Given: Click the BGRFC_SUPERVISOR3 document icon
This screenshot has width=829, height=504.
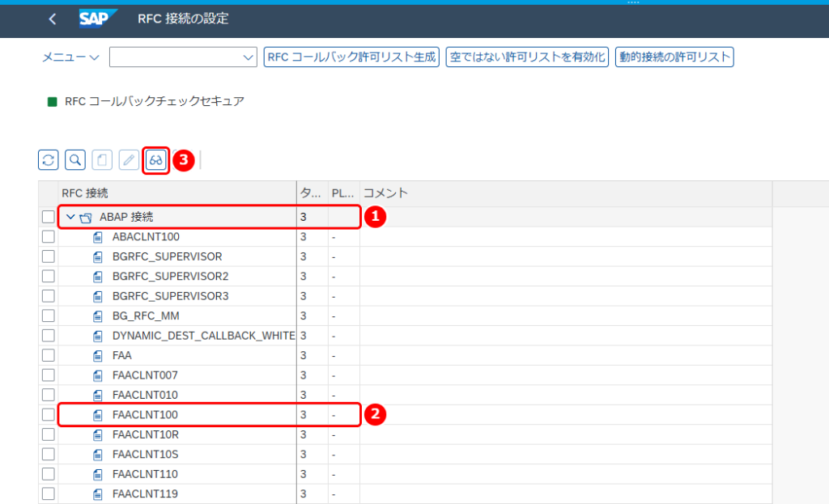Looking at the screenshot, I should (x=98, y=296).
